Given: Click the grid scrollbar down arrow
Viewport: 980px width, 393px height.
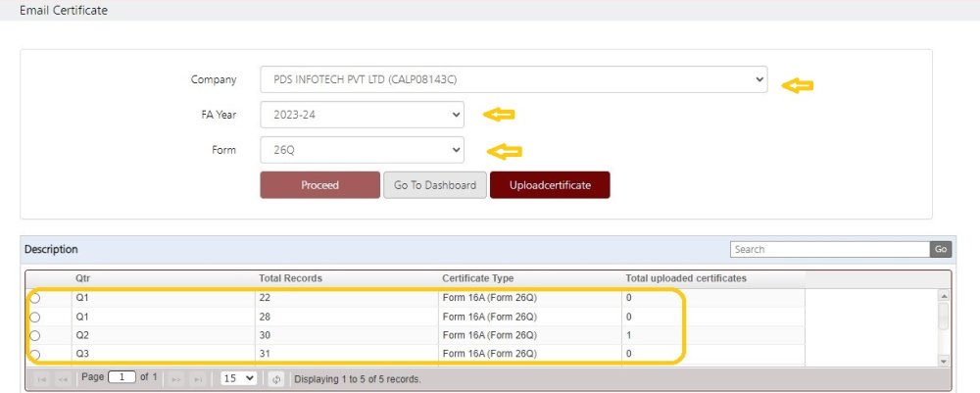Looking at the screenshot, I should click(x=944, y=361).
